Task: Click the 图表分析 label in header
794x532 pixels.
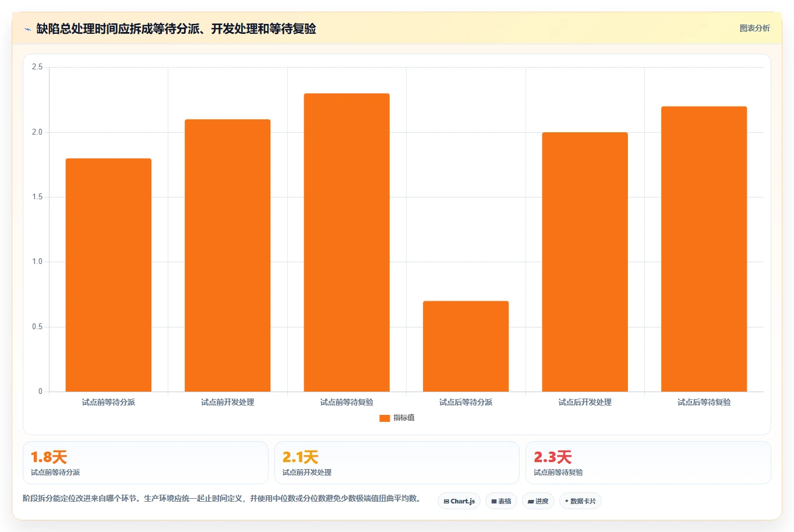Action: click(x=754, y=28)
